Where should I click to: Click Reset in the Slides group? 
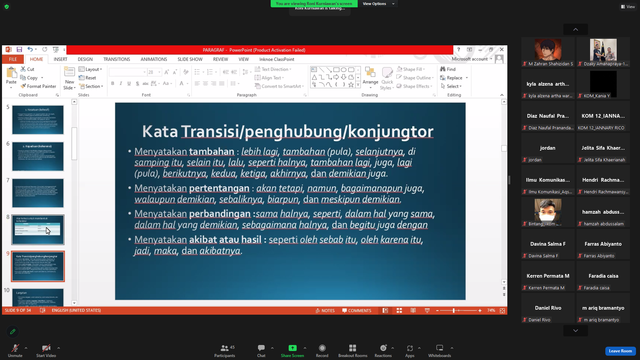[x=88, y=78]
